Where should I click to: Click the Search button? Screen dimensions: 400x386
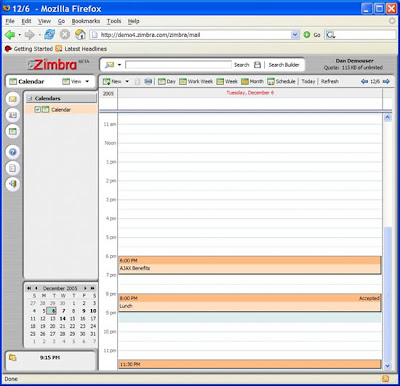[241, 65]
